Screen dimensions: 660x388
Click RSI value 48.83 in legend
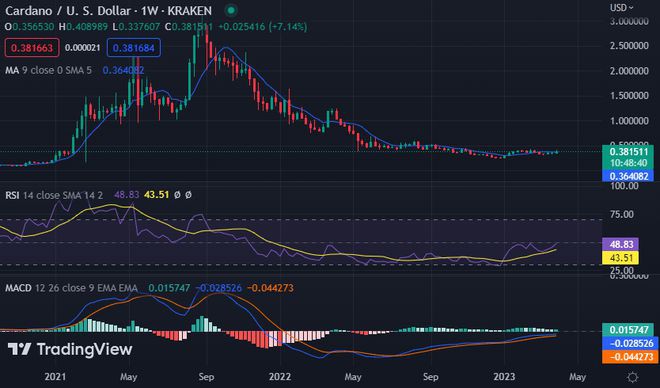coord(127,195)
